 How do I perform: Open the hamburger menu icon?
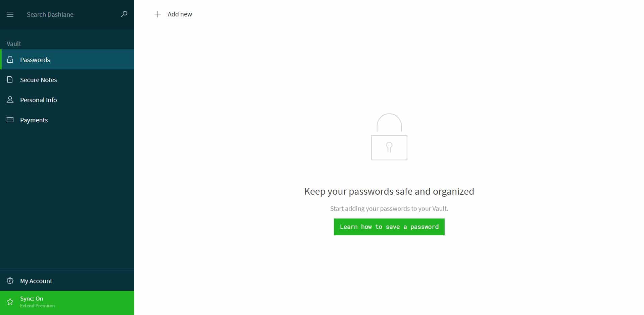click(x=10, y=14)
